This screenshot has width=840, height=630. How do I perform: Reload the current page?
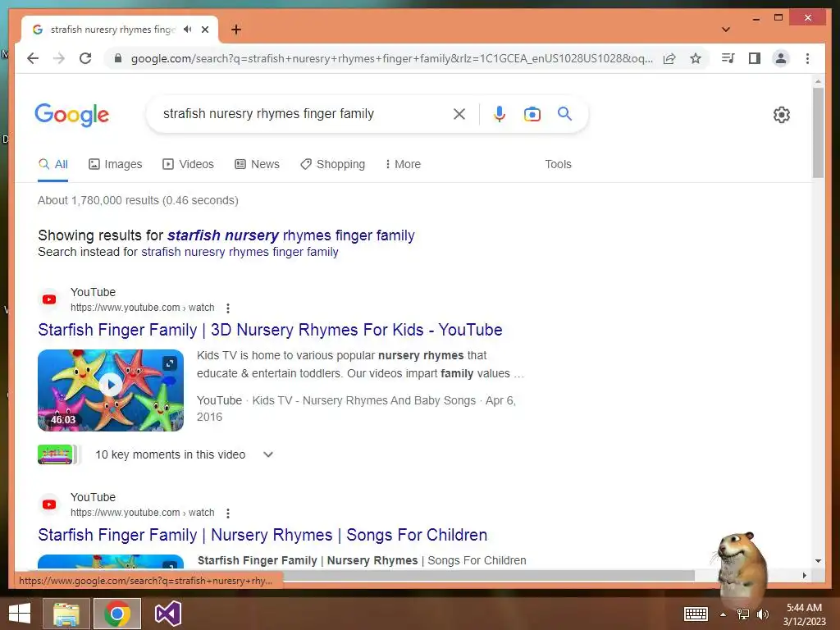click(85, 58)
